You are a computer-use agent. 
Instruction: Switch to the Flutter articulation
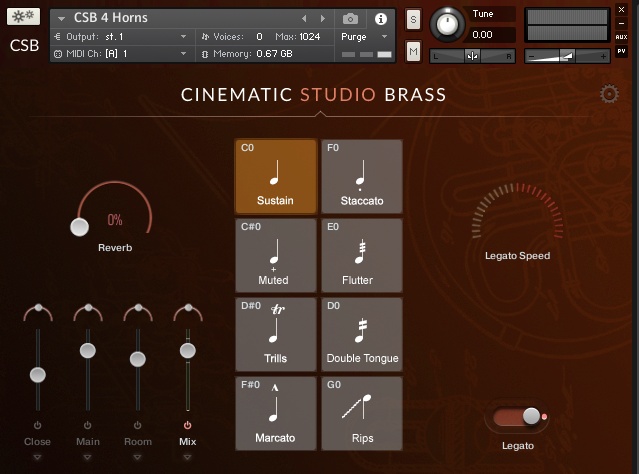click(361, 255)
